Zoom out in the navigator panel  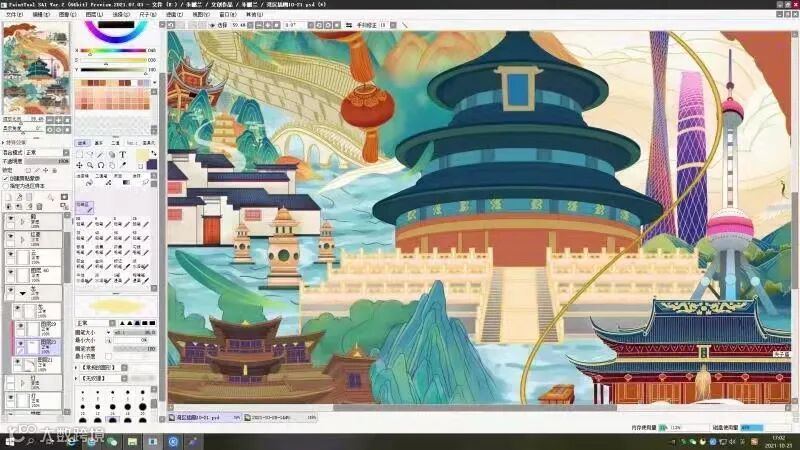[x=49, y=120]
